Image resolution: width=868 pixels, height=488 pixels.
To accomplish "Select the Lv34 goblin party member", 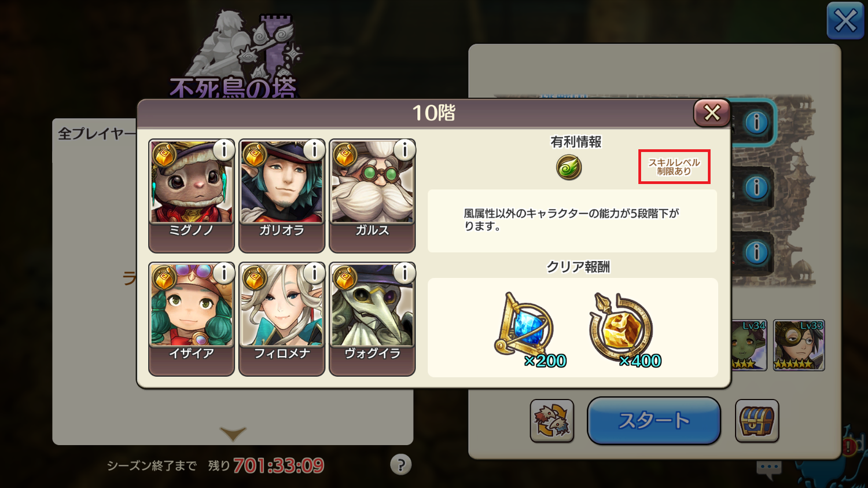I will [749, 345].
